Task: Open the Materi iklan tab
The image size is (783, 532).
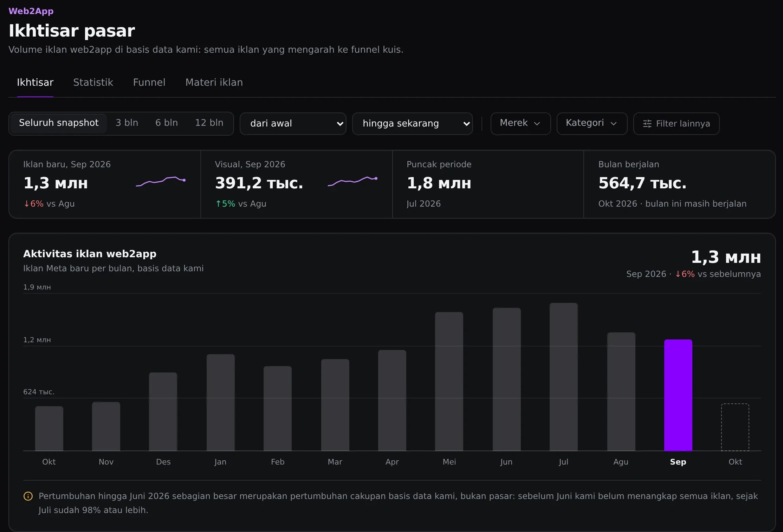Action: (x=214, y=83)
